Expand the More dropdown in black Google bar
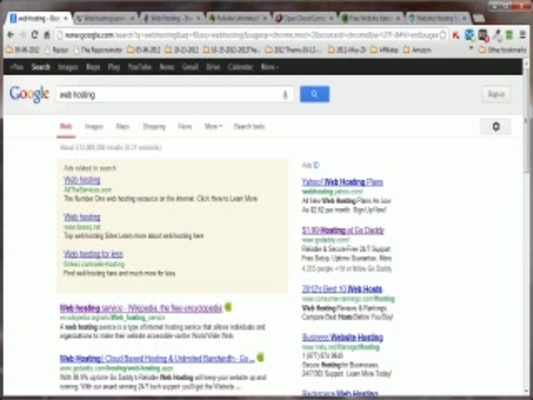Image resolution: width=533 pixels, height=400 pixels. pyautogui.click(x=270, y=67)
